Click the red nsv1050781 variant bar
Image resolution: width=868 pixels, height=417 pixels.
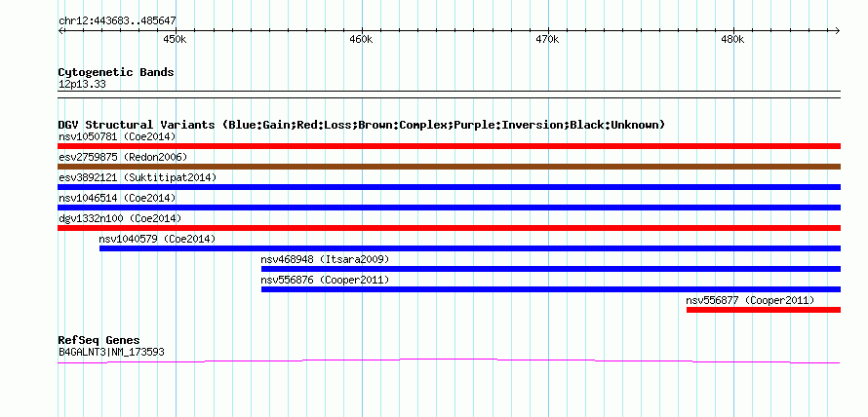[x=449, y=146]
